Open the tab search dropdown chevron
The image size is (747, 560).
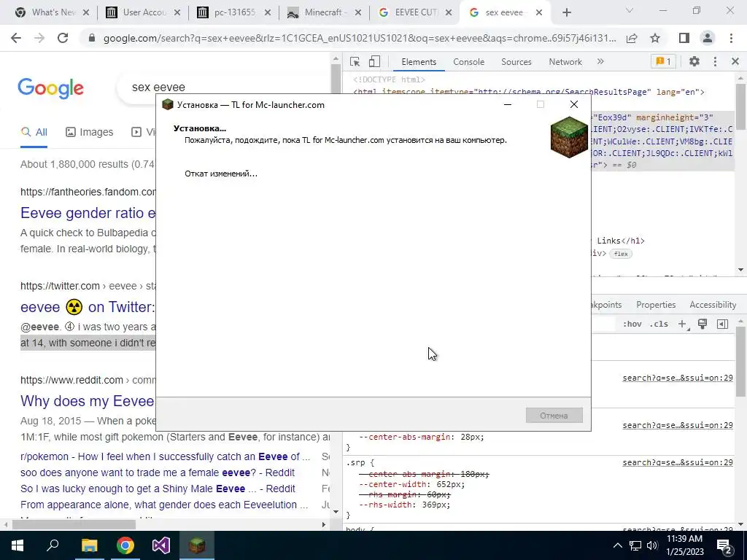point(630,10)
